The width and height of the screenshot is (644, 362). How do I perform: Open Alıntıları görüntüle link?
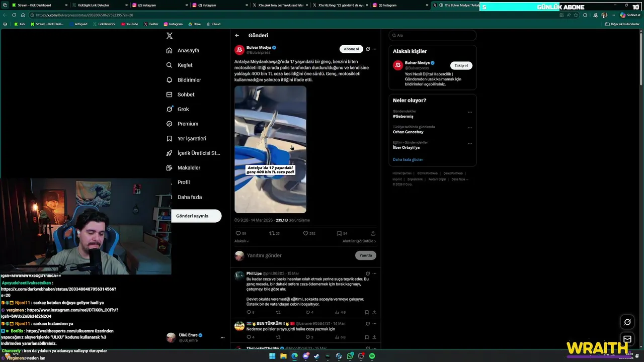point(359,241)
